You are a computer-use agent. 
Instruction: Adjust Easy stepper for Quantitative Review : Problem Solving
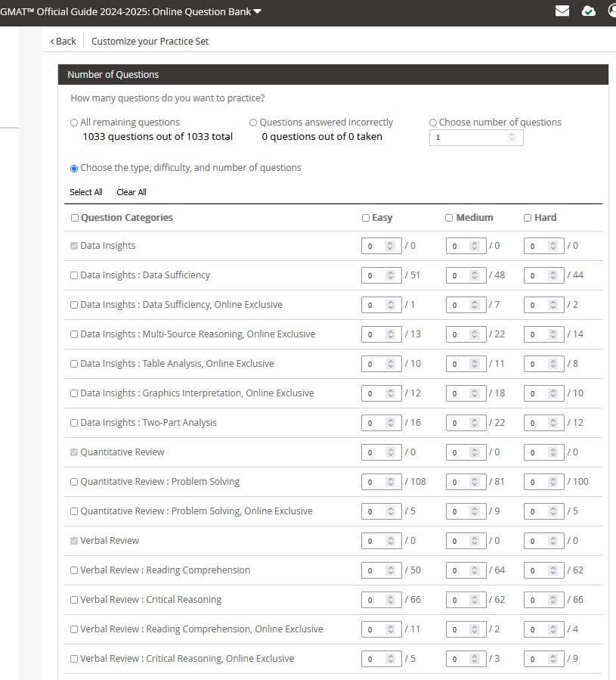[391, 482]
